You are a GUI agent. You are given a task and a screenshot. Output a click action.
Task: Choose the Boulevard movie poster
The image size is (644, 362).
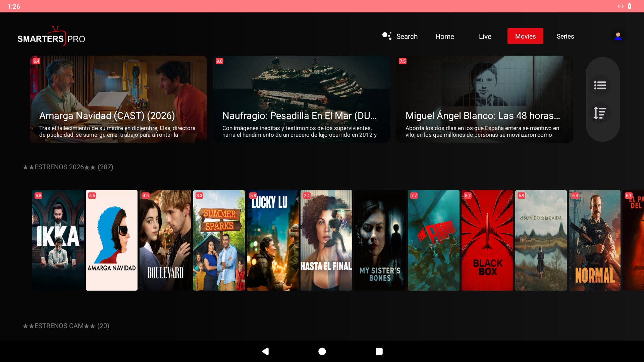pyautogui.click(x=165, y=240)
